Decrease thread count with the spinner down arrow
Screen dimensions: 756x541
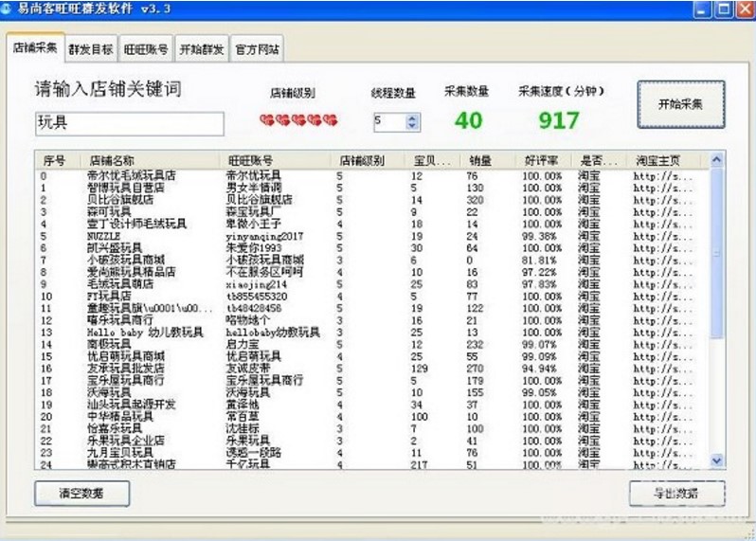click(x=412, y=126)
